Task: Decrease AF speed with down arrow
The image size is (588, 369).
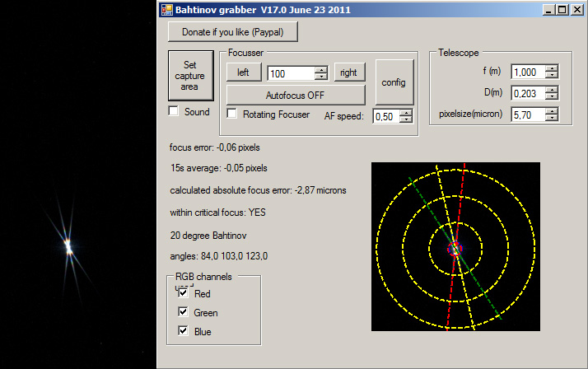Action: 405,119
